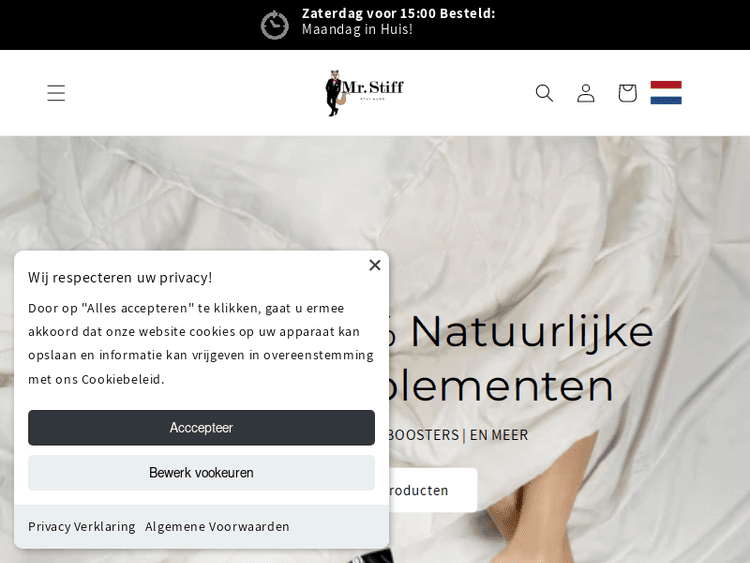Viewport: 750px width, 563px height.
Task: Click the BOOSTERS | EN MEER subtitle
Action: point(458,435)
